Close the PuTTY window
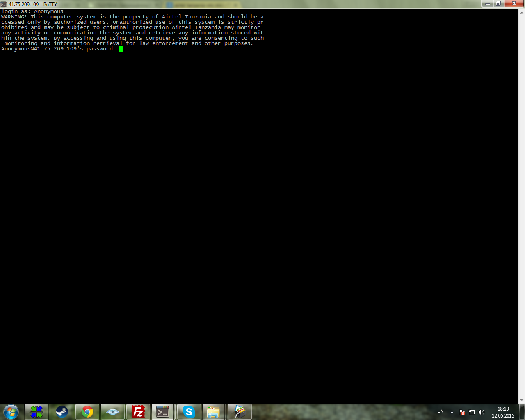 click(x=514, y=4)
